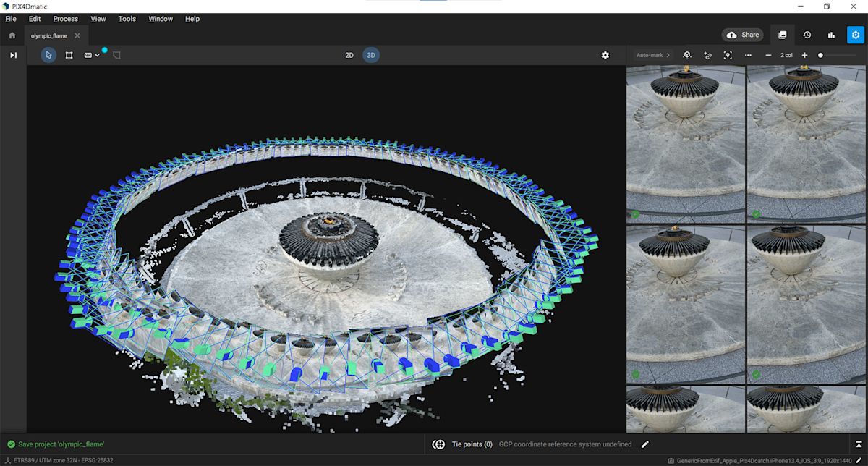Image resolution: width=868 pixels, height=466 pixels.
Task: Open the camera display dropdown arrow
Action: pos(98,54)
